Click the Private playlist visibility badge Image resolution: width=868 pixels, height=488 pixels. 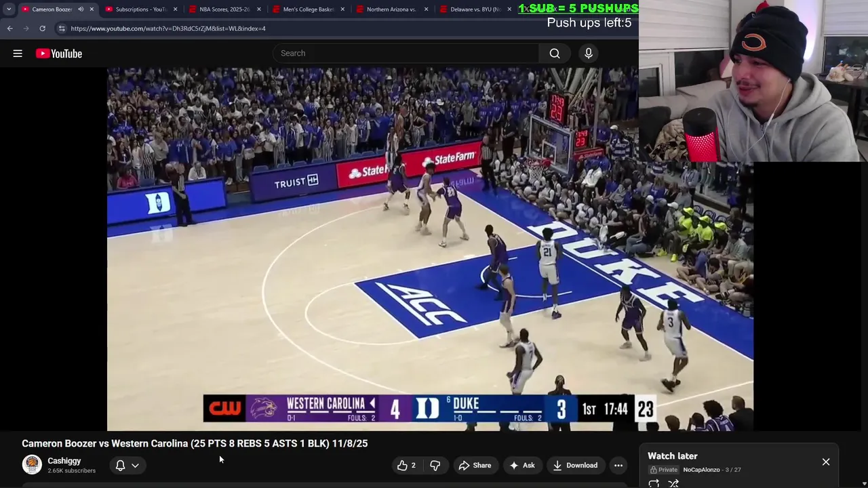pyautogui.click(x=664, y=470)
